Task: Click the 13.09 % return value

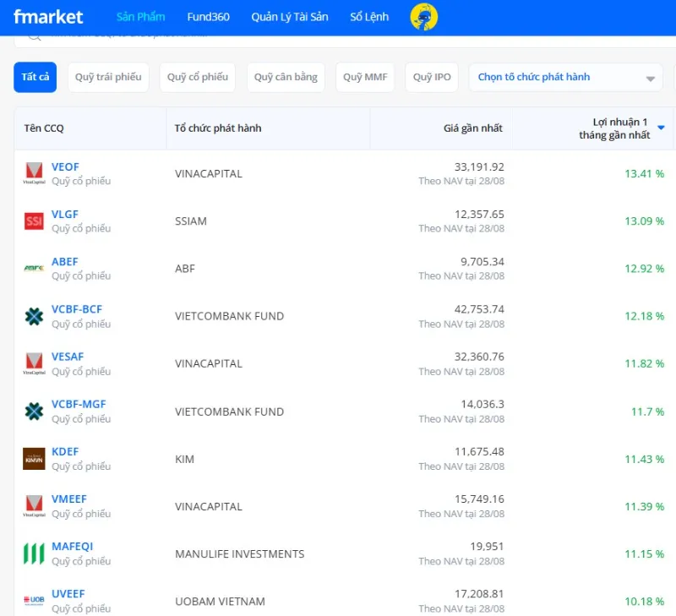Action: (x=645, y=221)
